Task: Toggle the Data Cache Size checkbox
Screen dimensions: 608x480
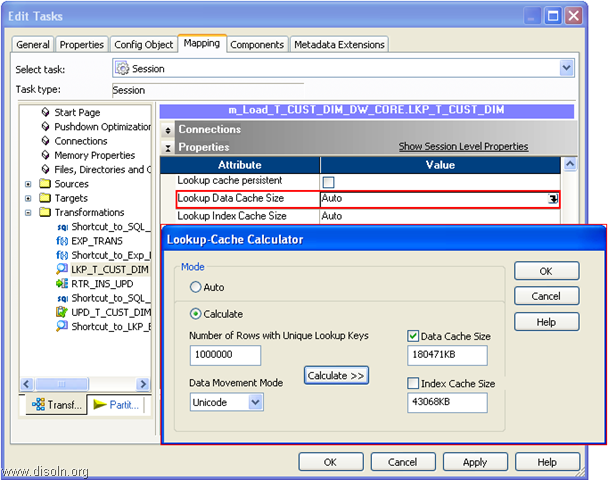Action: [414, 336]
